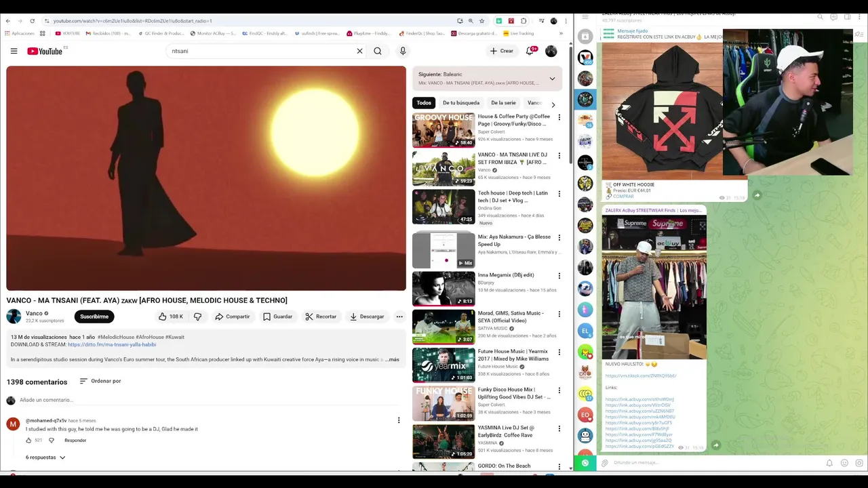Like mohamed-q7x5v's comment

[28, 441]
